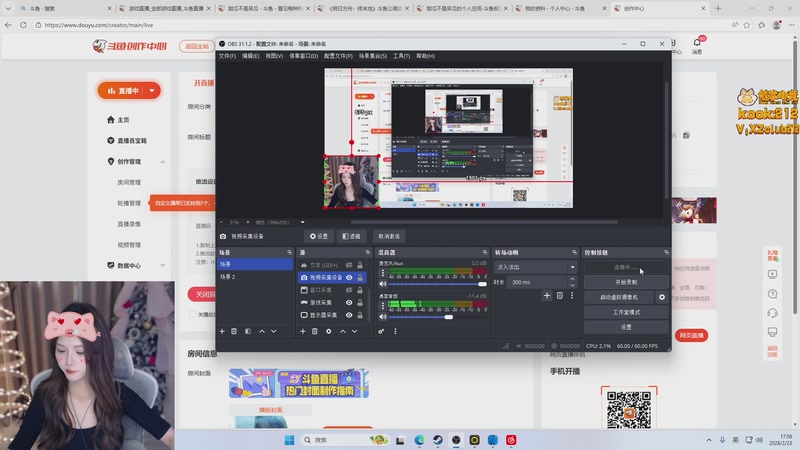Expand 数据中心 sidebar section
Image resolution: width=800 pixels, height=450 pixels.
tap(162, 265)
